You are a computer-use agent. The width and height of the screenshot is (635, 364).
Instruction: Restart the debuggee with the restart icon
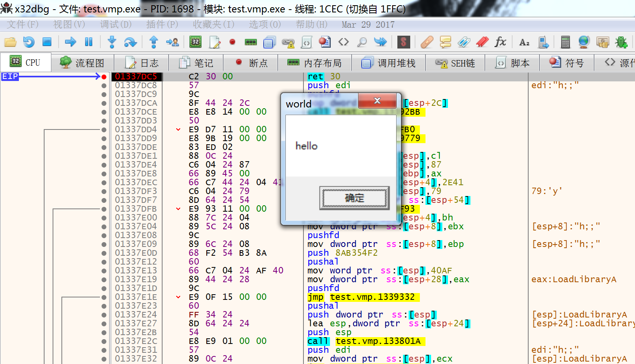[28, 42]
